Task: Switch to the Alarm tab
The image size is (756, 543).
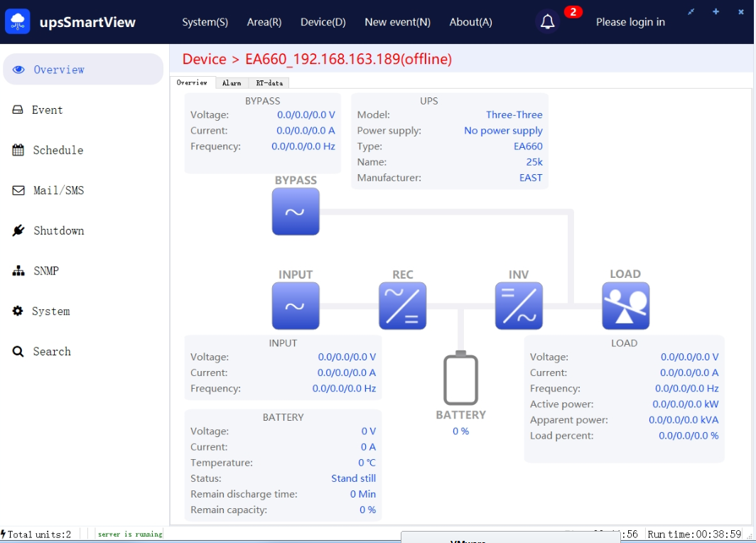Action: click(x=232, y=82)
